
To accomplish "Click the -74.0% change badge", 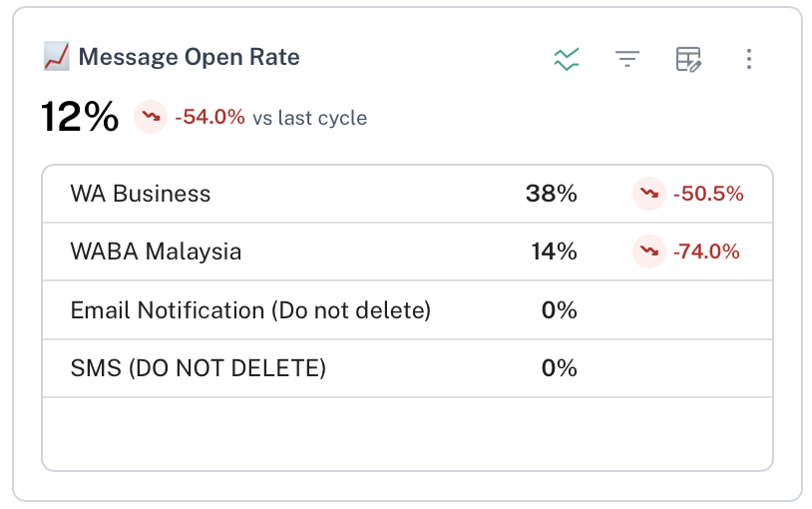I will (706, 252).
